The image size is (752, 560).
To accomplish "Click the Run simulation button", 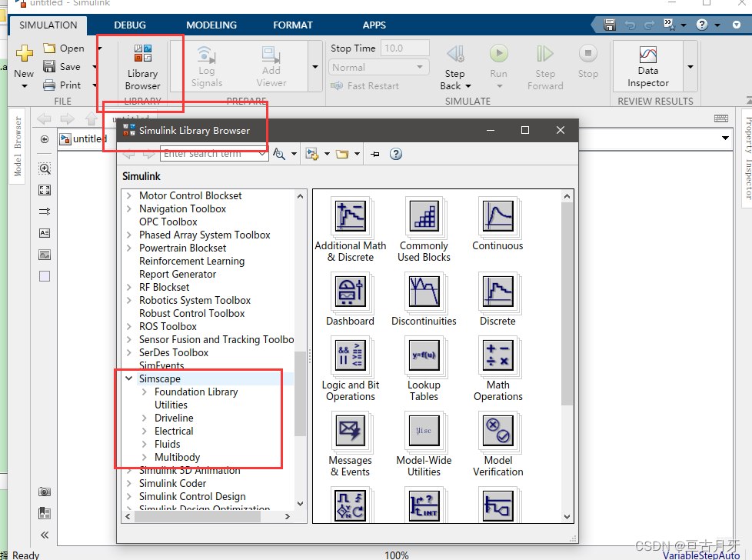I will [499, 53].
